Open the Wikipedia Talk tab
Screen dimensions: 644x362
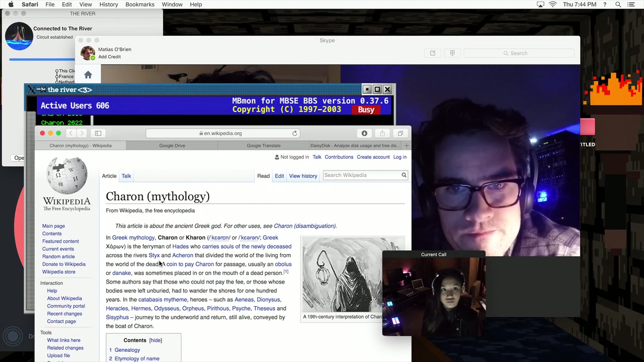126,176
